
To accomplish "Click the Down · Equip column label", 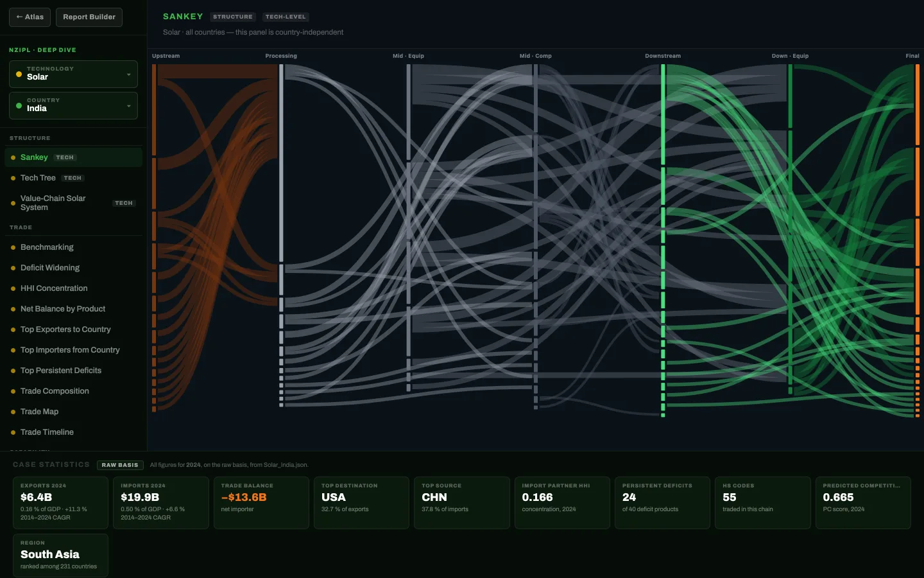I will 790,56.
